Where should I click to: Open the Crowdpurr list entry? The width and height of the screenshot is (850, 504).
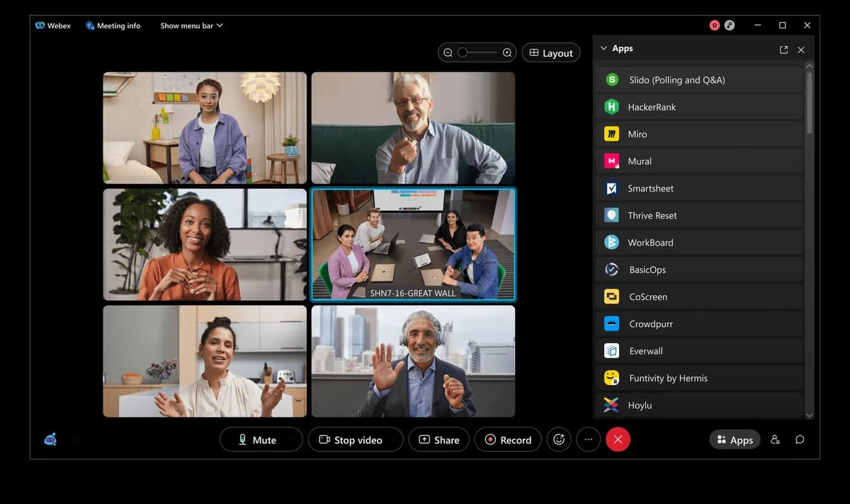coord(699,323)
